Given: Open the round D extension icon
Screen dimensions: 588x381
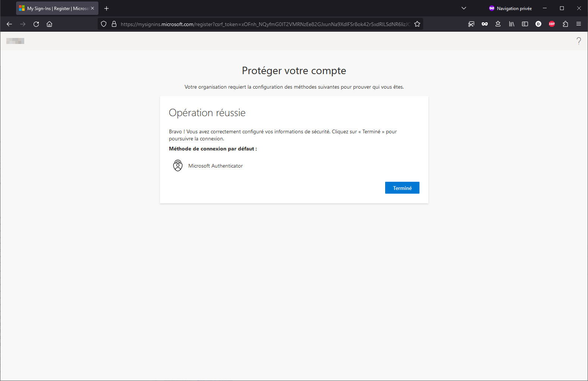Looking at the screenshot, I should coord(538,24).
